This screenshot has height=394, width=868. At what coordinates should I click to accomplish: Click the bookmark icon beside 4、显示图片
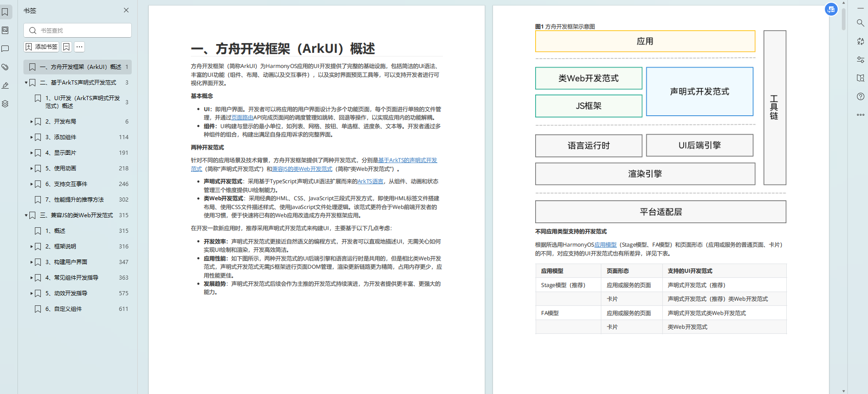[x=38, y=153]
